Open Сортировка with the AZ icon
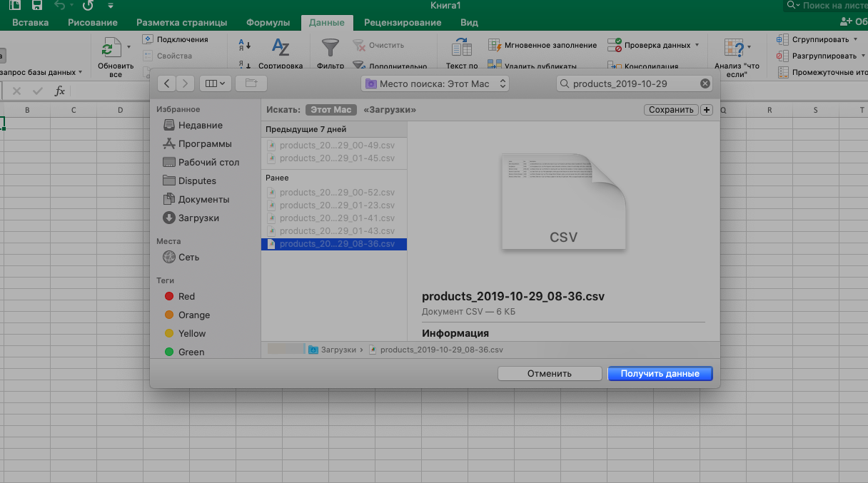This screenshot has height=483, width=868. pos(281,47)
